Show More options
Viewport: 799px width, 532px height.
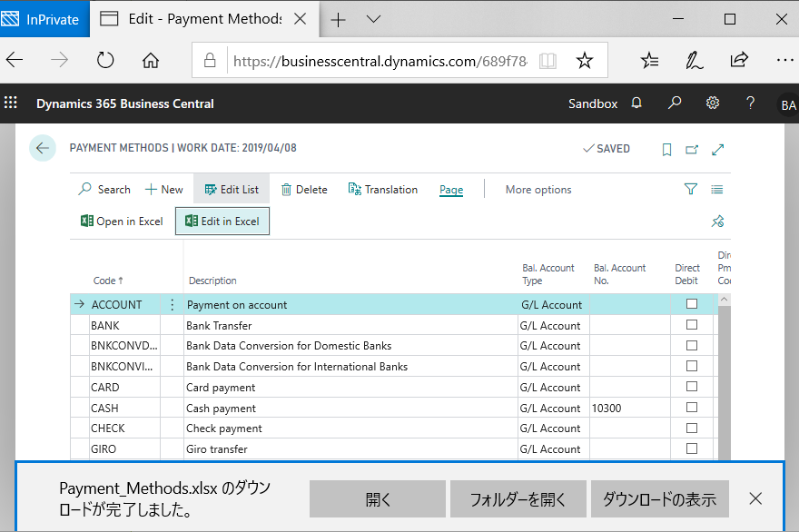(x=538, y=190)
